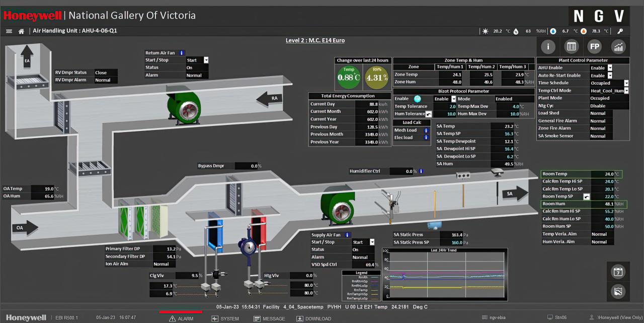
Task: Click Hum Tolerance reset arrow button
Action: coord(429,114)
